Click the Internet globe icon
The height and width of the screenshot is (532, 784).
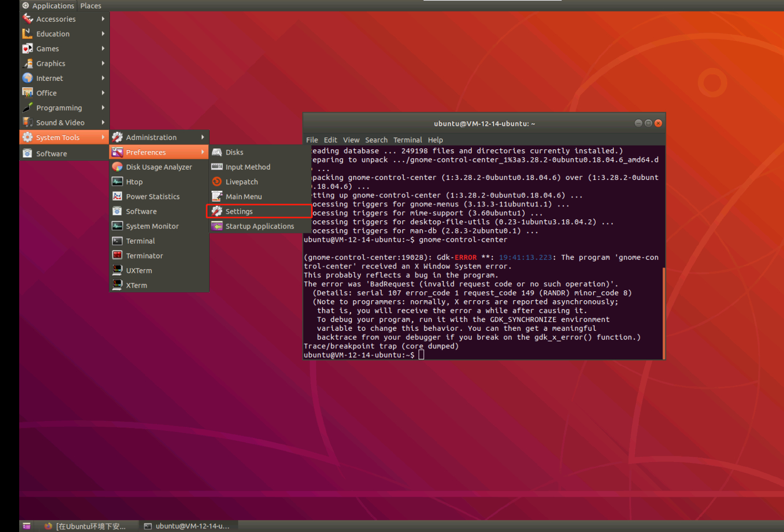coord(27,78)
